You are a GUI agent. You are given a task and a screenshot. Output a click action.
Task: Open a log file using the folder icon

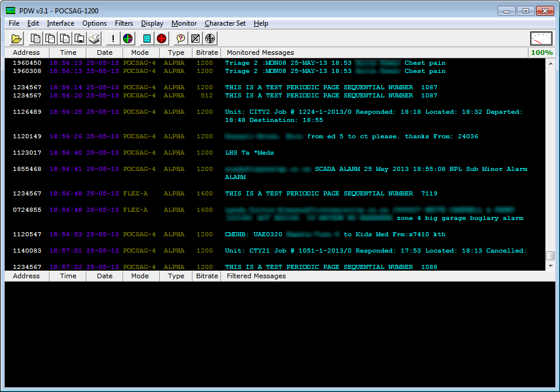[16, 38]
